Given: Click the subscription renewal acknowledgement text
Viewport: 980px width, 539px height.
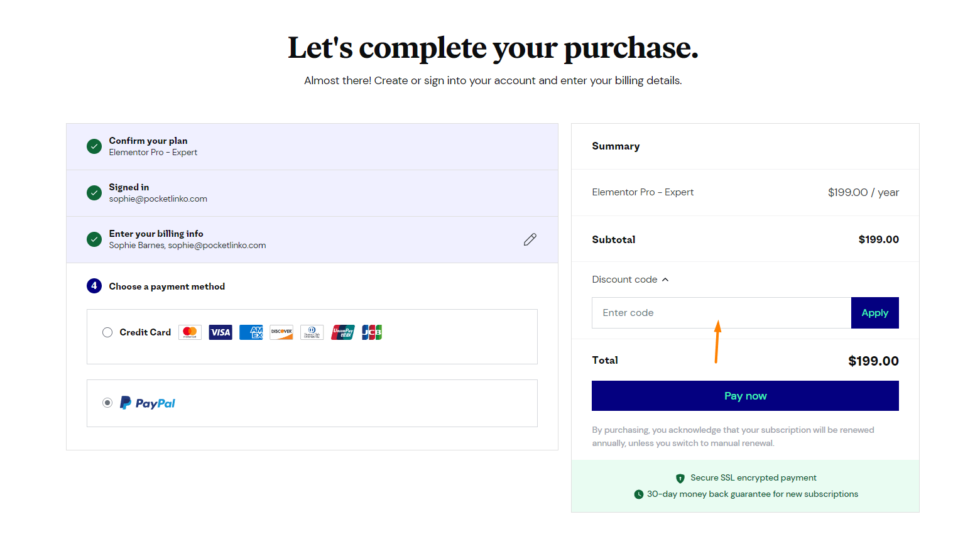Looking at the screenshot, I should [x=733, y=437].
